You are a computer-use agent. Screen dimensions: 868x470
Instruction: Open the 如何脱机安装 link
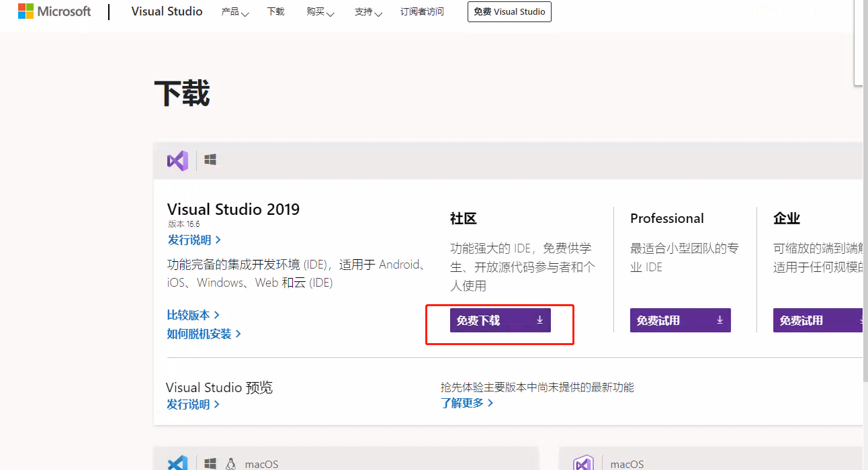(x=204, y=334)
